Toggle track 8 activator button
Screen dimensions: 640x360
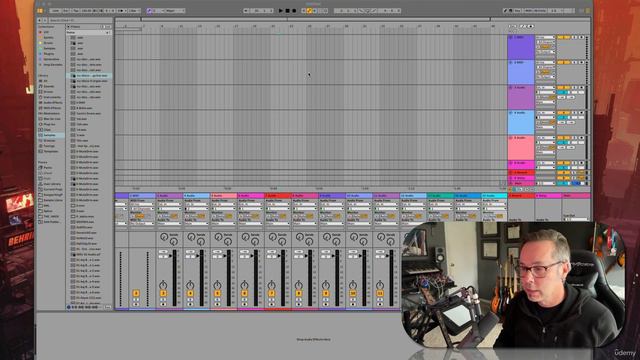point(299,293)
